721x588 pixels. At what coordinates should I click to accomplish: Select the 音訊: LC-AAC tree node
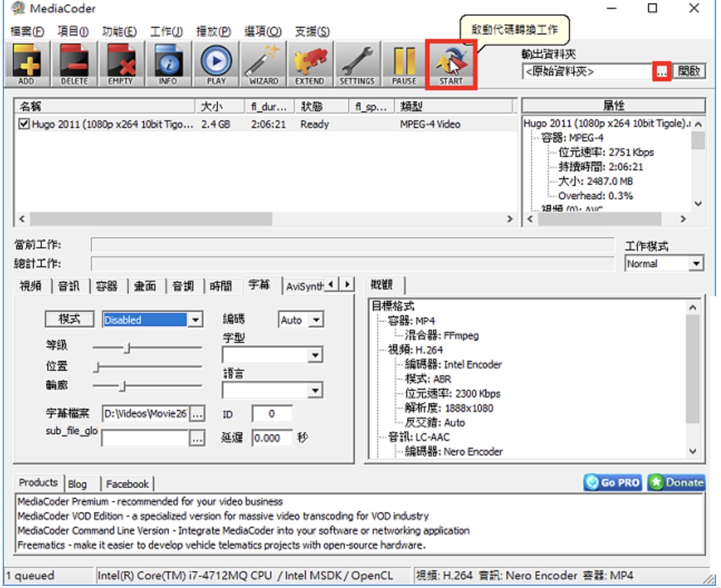pos(418,437)
